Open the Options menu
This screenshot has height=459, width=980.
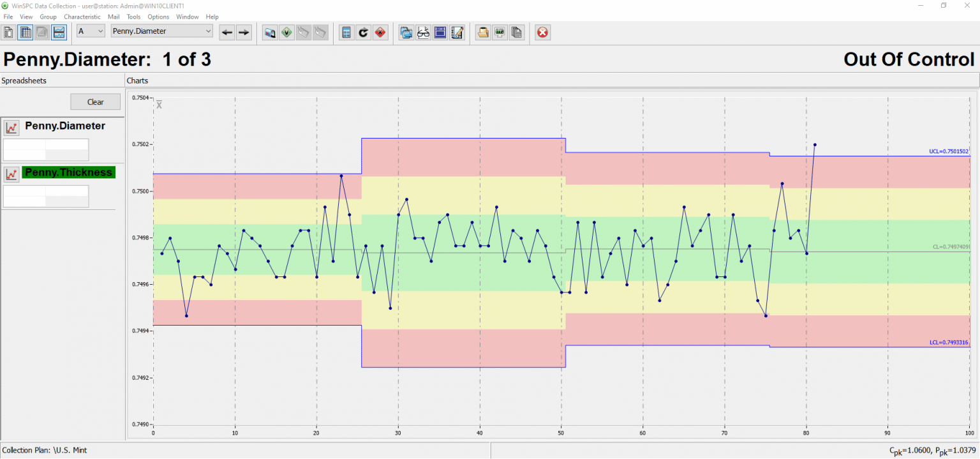point(158,17)
